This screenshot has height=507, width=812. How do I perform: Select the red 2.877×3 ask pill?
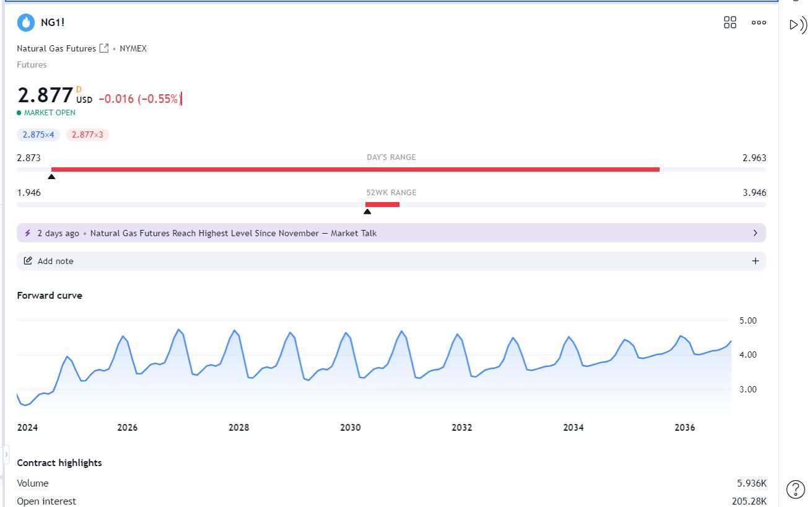[87, 134]
